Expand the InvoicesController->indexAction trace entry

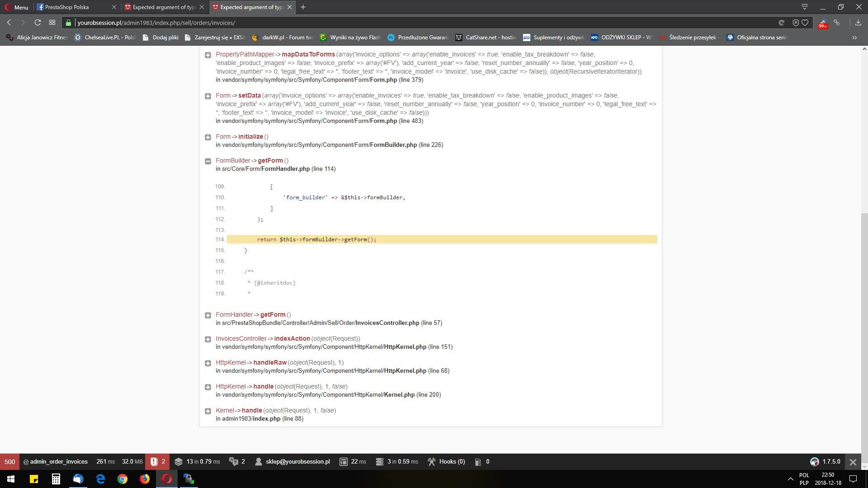[208, 339]
